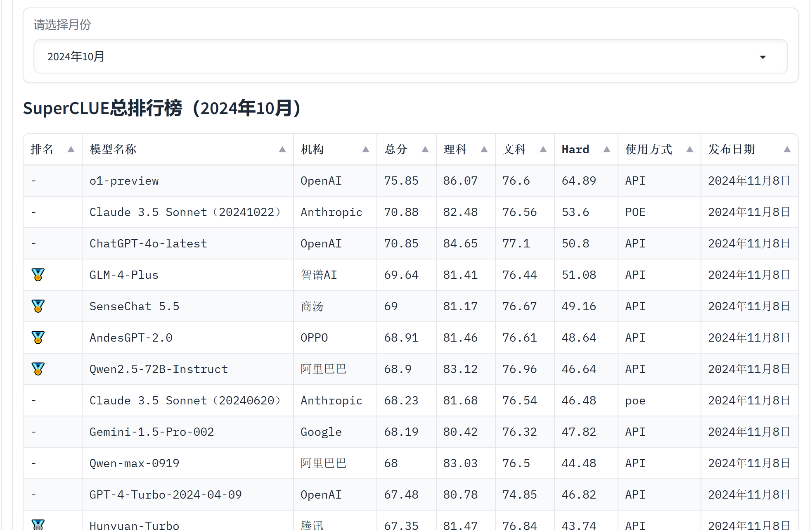The width and height of the screenshot is (812, 530).
Task: Click the Hard column header label
Action: [575, 149]
